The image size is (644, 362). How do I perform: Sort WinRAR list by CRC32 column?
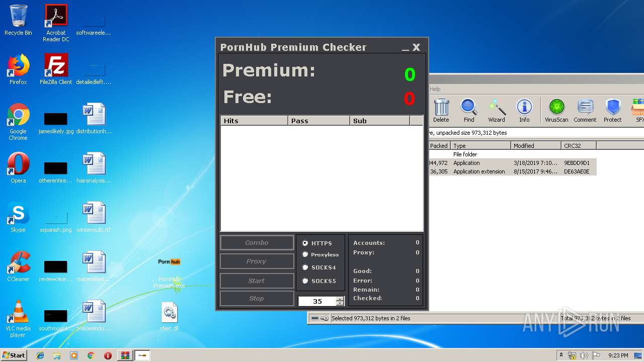pos(579,146)
